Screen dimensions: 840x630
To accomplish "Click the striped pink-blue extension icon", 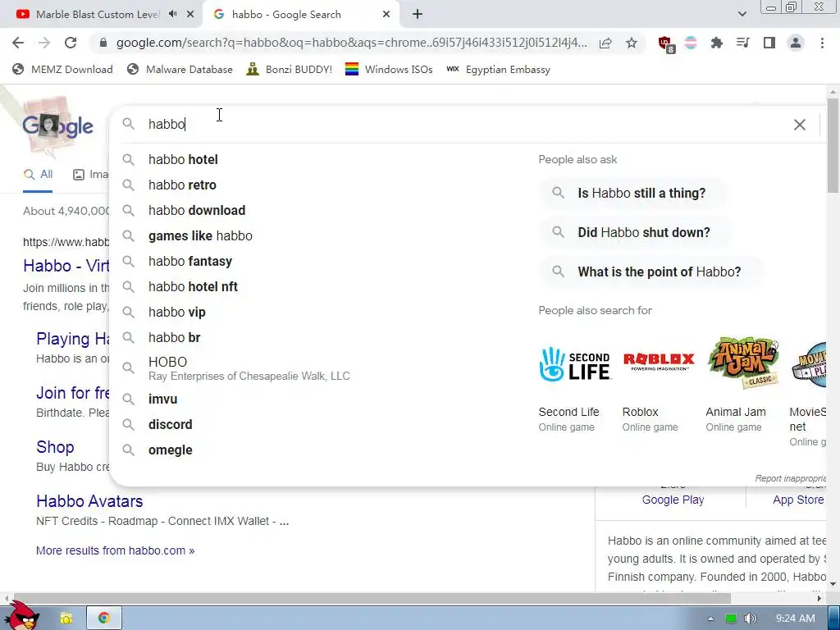I will click(691, 43).
